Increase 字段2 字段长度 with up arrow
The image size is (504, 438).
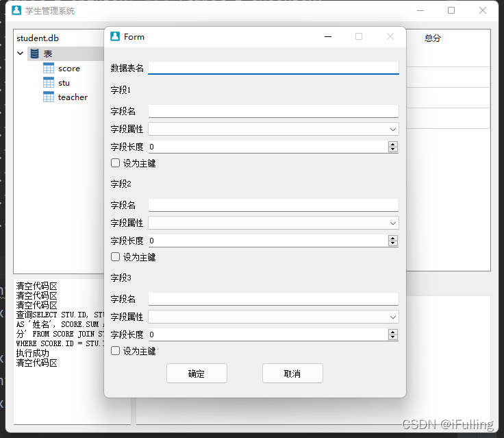[393, 238]
